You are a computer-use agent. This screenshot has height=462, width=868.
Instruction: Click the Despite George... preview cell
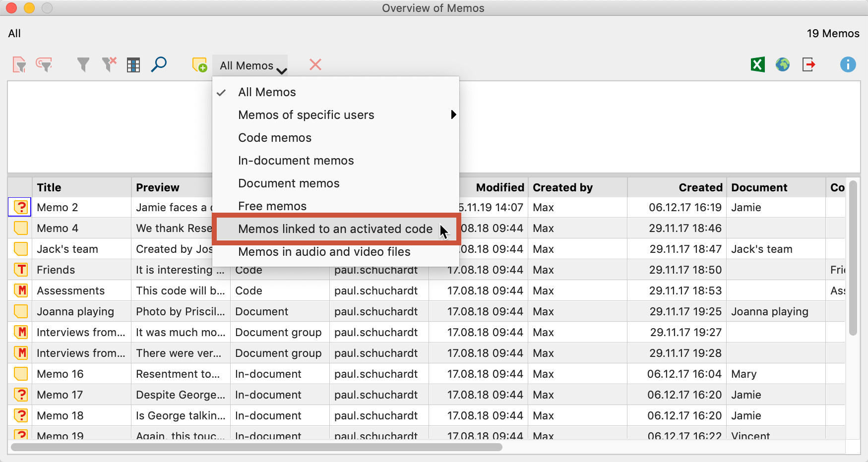181,395
